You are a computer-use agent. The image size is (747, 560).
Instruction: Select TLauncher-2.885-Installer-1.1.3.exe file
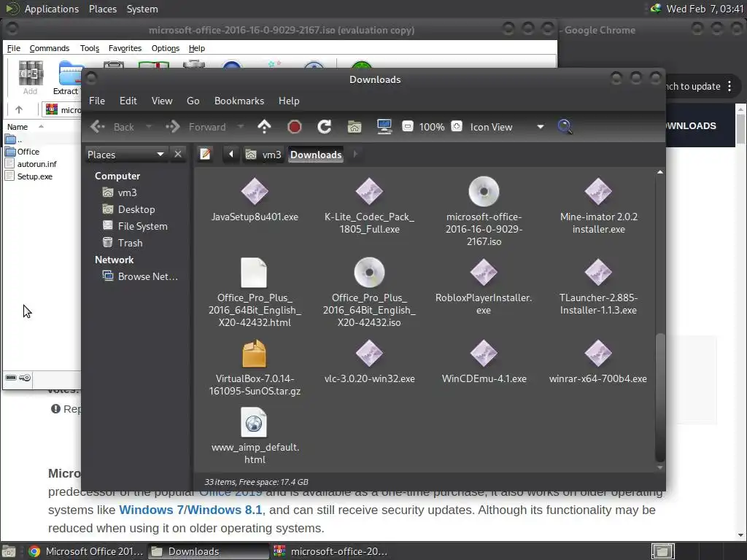point(598,287)
